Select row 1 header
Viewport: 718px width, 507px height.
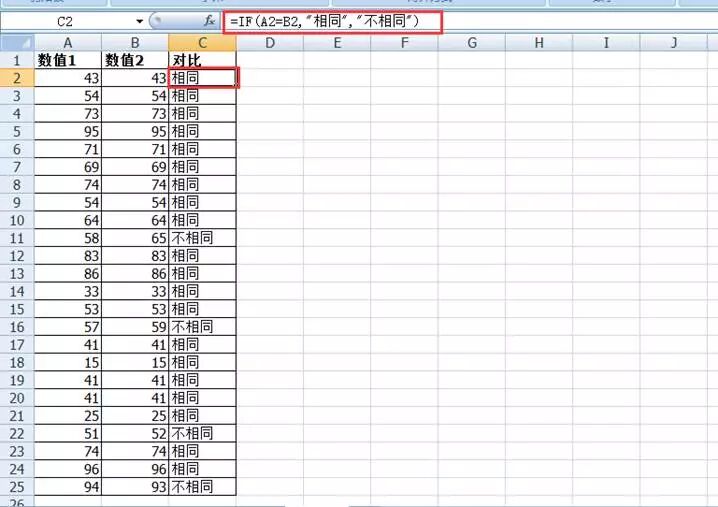(17, 60)
